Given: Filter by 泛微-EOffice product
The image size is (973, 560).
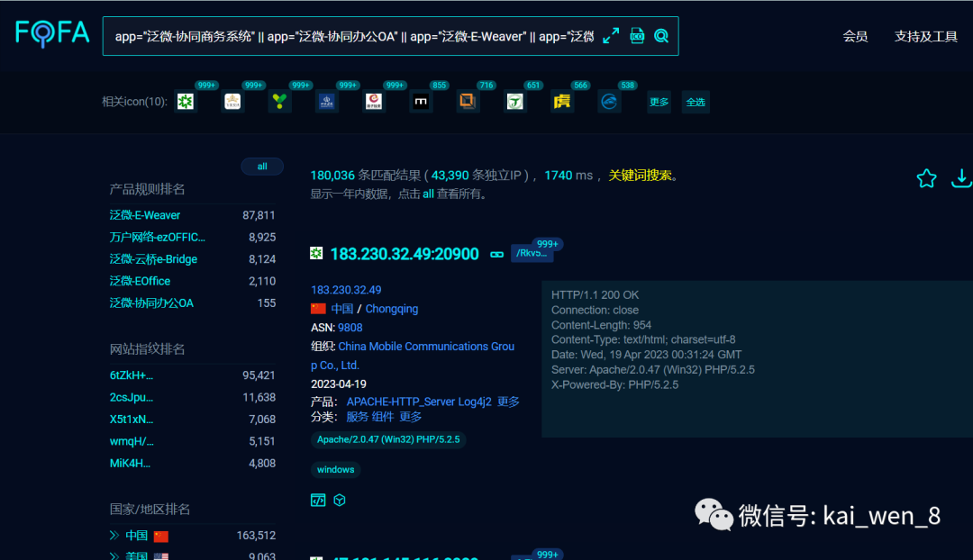Looking at the screenshot, I should point(140,281).
